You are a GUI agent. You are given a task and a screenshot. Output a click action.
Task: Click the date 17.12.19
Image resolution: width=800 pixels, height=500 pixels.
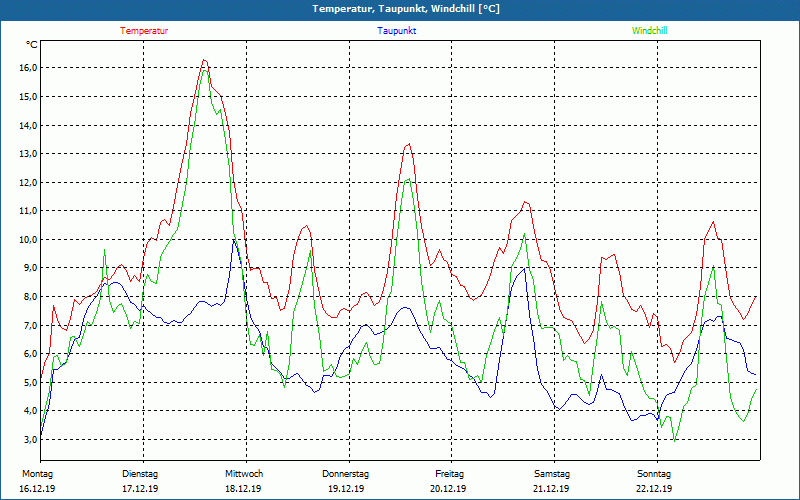(140, 489)
